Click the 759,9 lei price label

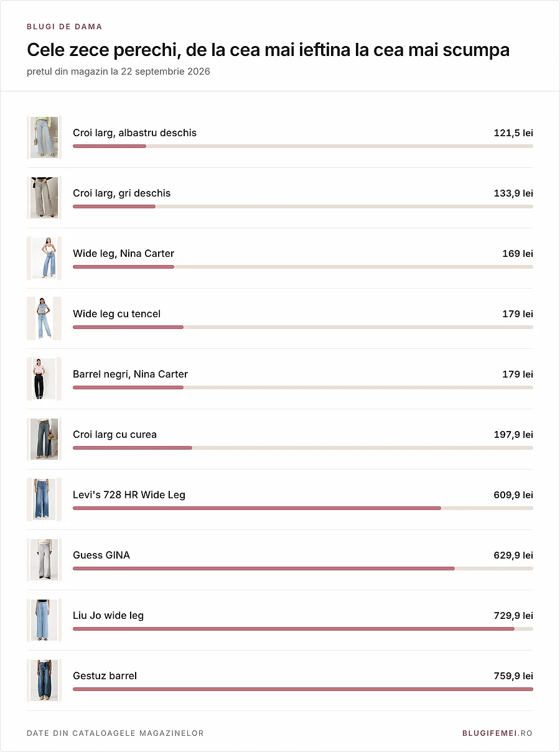pos(513,676)
